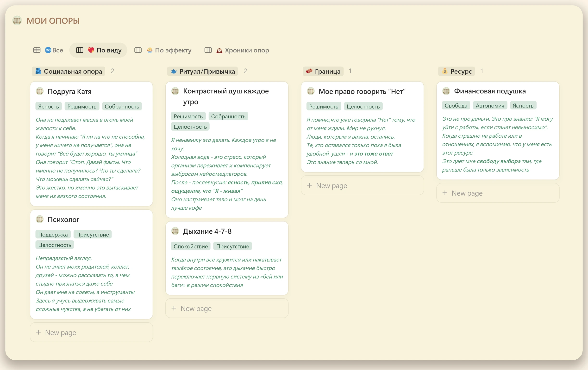
Task: Click Свобода tag on Финансовая подушка card
Action: point(456,106)
